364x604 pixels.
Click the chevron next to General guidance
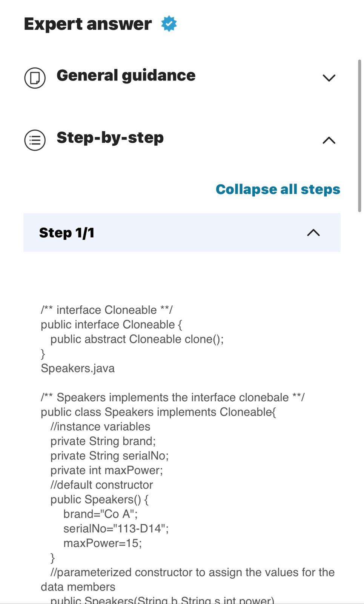[329, 78]
